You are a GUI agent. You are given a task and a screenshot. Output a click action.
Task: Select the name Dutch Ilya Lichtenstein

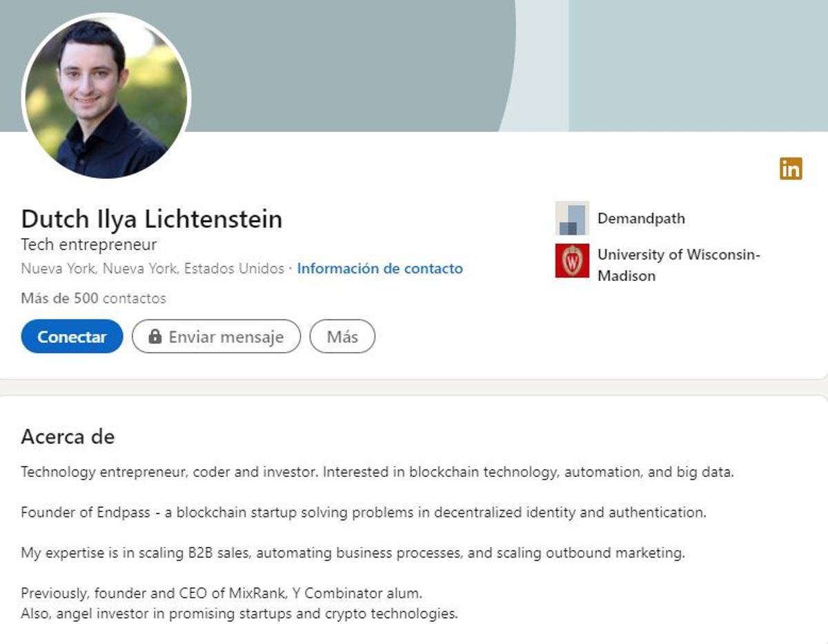(x=152, y=219)
